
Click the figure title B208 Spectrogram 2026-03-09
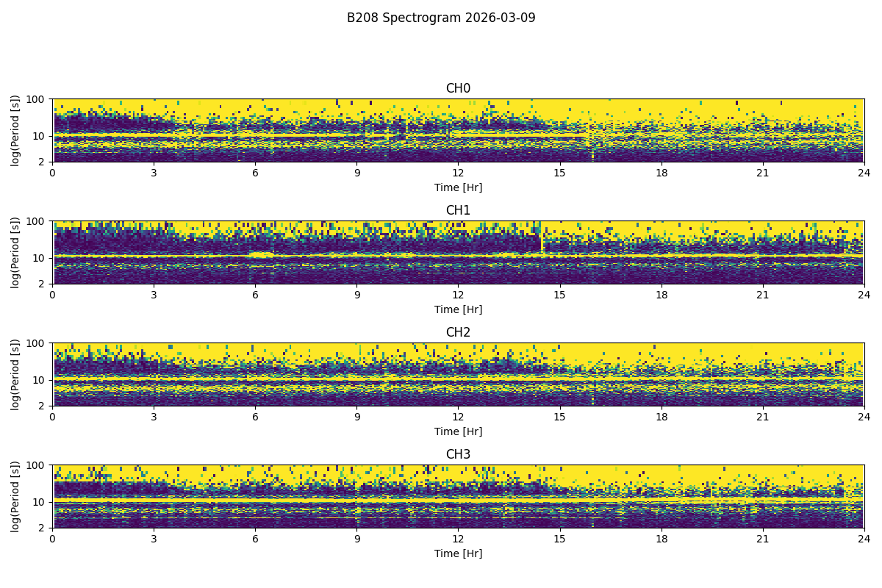(441, 18)
